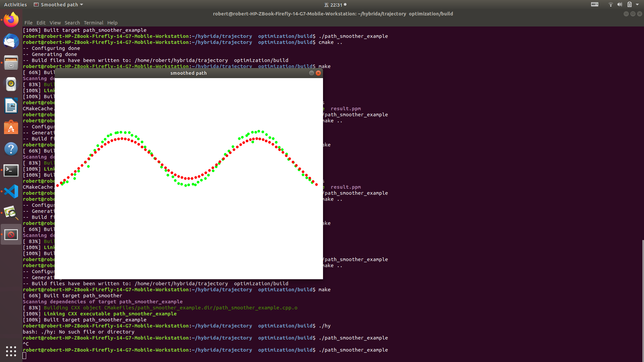
Task: Open the Files manager dock icon
Action: coord(11,63)
